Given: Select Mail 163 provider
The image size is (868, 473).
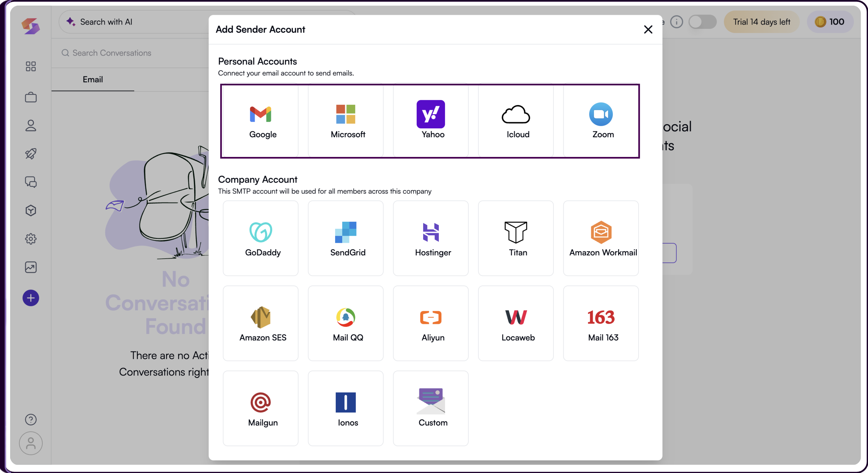Looking at the screenshot, I should coord(601,323).
